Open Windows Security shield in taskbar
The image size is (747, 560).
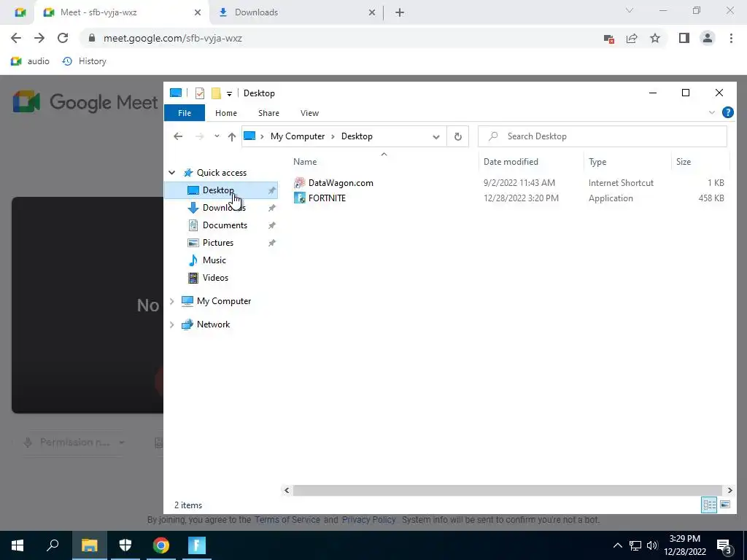(x=125, y=545)
